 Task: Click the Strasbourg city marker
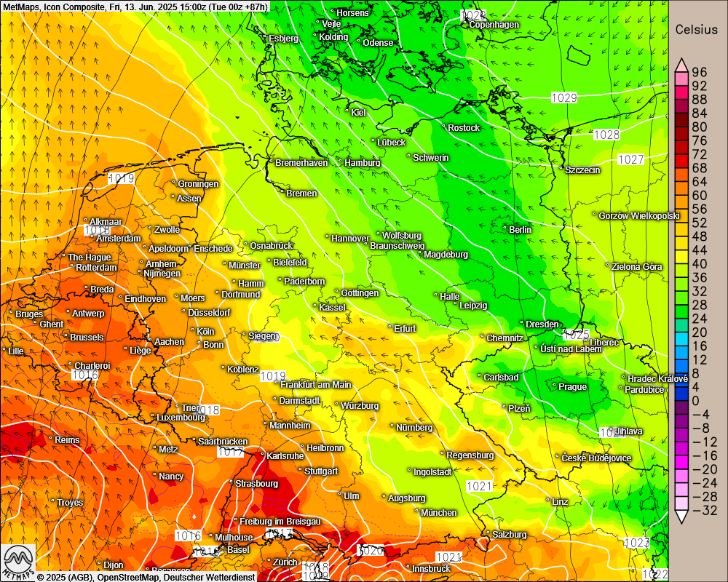[x=232, y=482]
